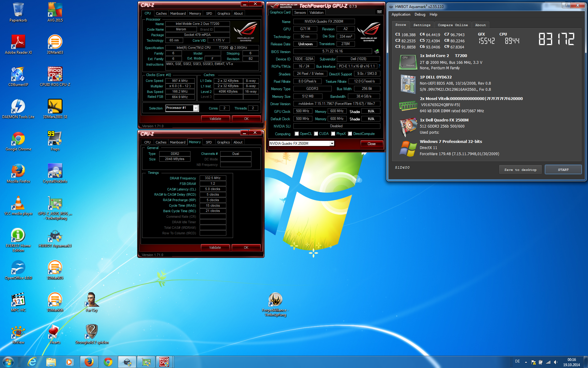Switch to Caches tab in upper CPU-Z
588x368 pixels.
click(161, 13)
